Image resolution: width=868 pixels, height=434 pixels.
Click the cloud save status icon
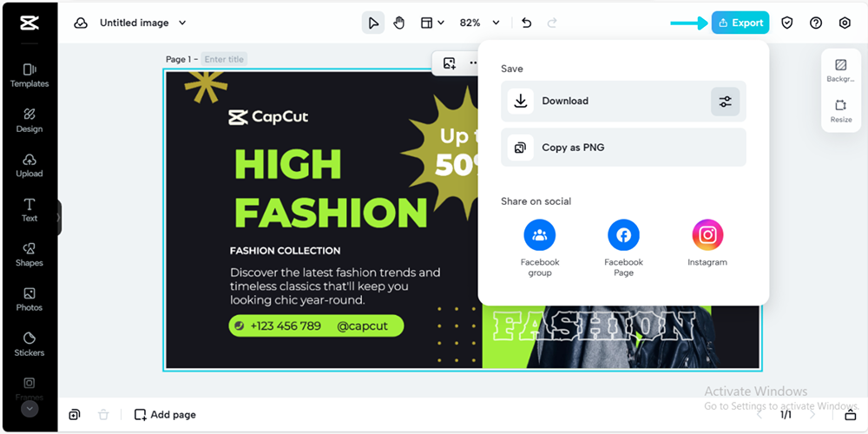coord(81,23)
